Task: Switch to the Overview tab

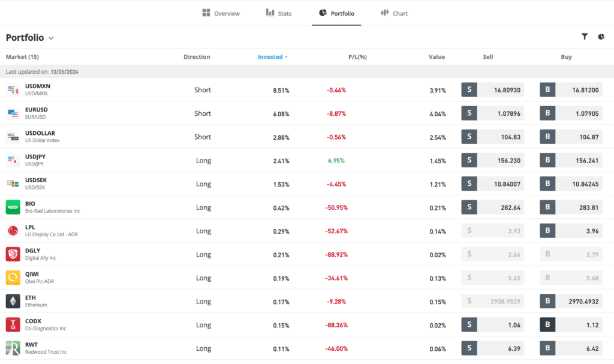Action: [x=221, y=13]
